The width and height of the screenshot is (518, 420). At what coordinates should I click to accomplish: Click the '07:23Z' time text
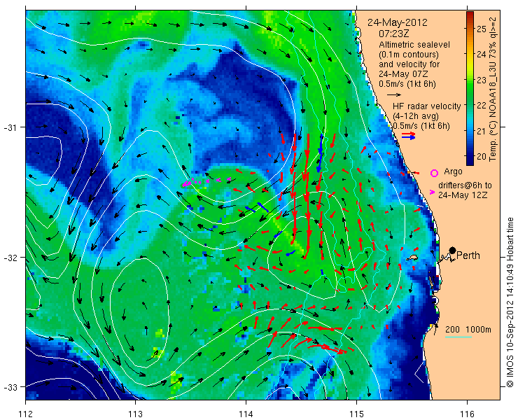point(395,34)
